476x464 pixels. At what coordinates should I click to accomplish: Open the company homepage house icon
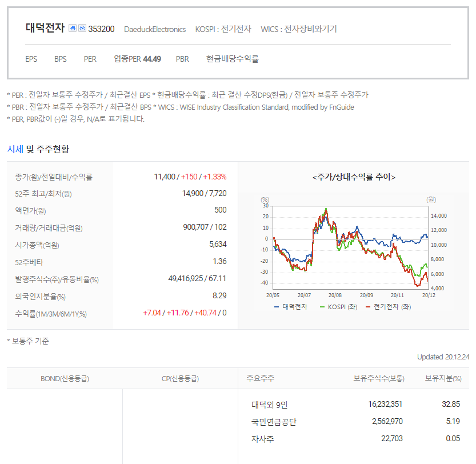click(x=72, y=28)
